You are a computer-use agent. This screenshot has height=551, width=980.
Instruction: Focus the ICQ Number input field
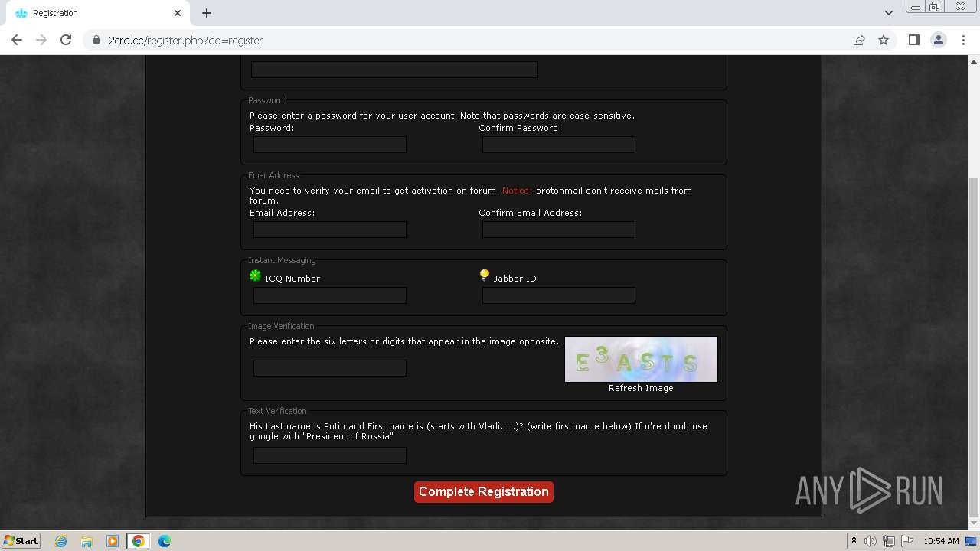[x=330, y=295]
